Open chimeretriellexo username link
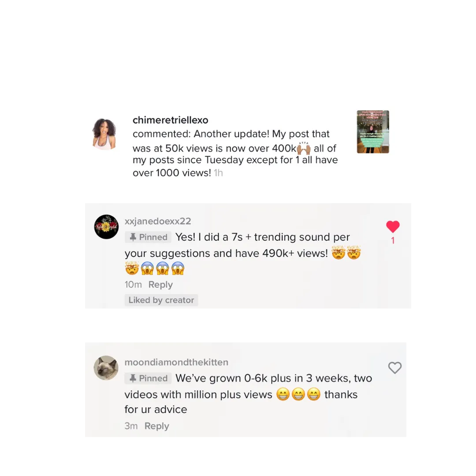The image size is (476, 476). (x=170, y=120)
